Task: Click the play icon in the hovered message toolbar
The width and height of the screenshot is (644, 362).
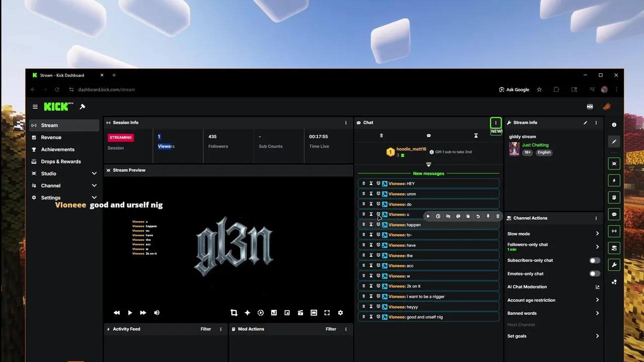Action: tap(428, 216)
